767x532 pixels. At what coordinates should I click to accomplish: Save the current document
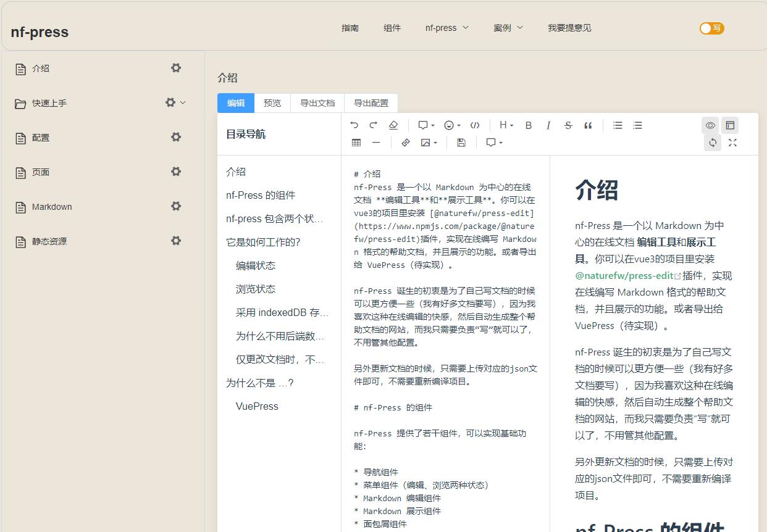[460, 143]
